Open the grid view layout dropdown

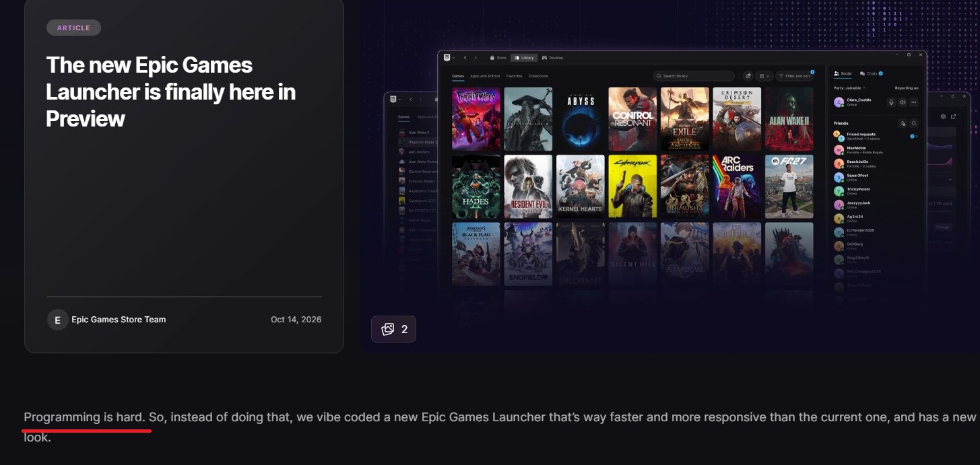[764, 76]
